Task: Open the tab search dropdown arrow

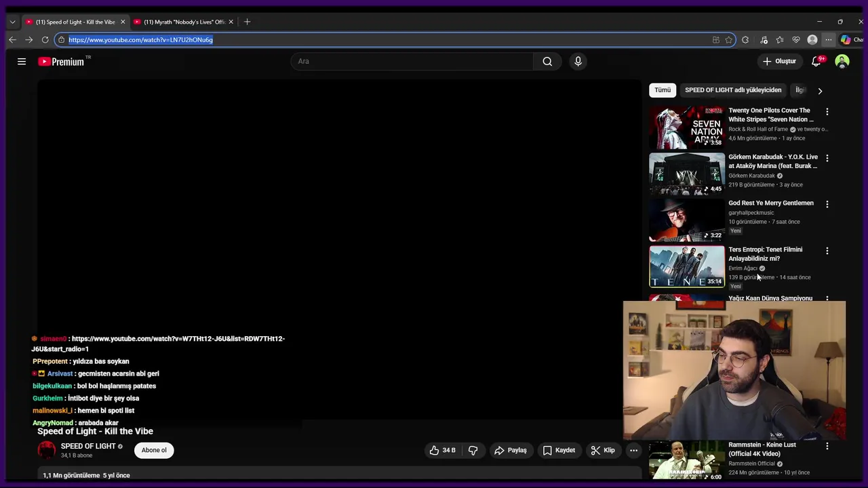Action: [12, 22]
